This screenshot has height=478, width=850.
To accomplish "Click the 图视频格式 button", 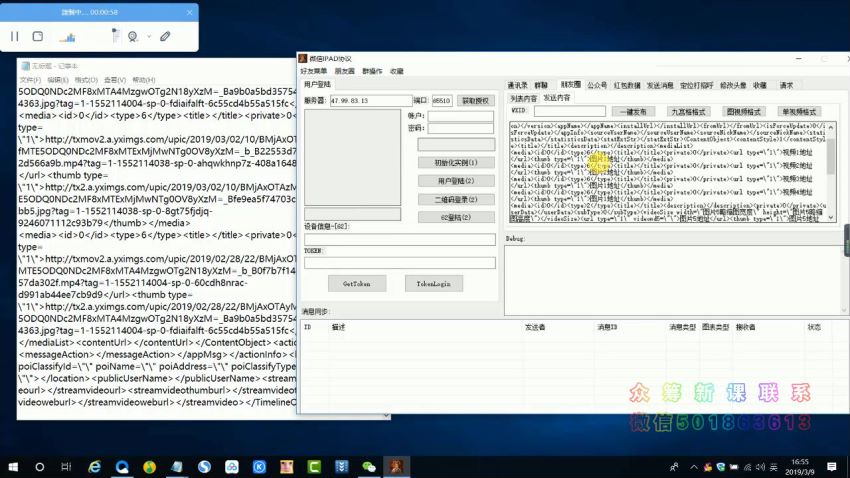I will [x=744, y=112].
